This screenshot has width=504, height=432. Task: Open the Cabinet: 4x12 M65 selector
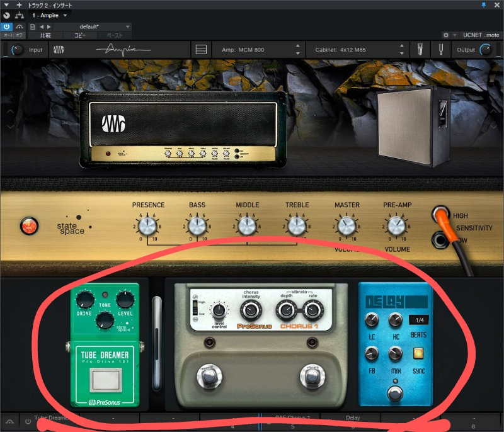[357, 50]
